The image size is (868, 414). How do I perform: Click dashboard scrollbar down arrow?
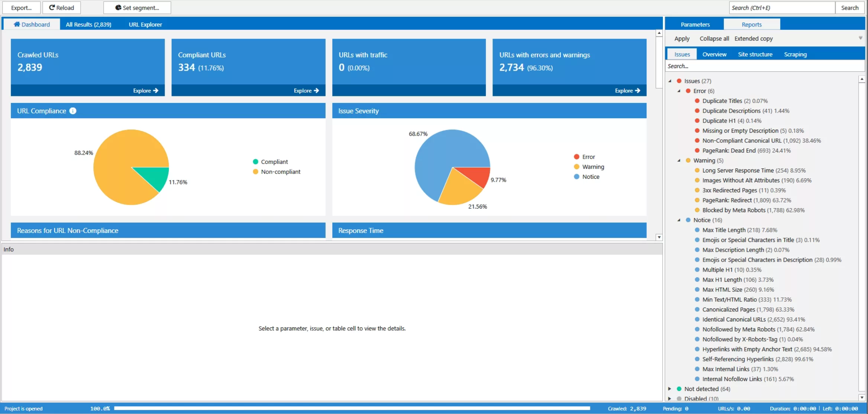click(659, 237)
